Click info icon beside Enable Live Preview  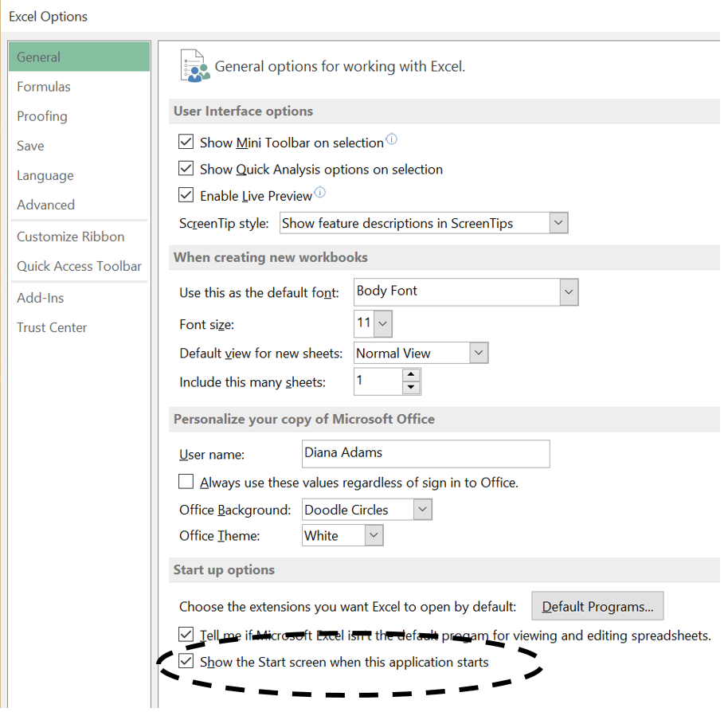coord(320,192)
